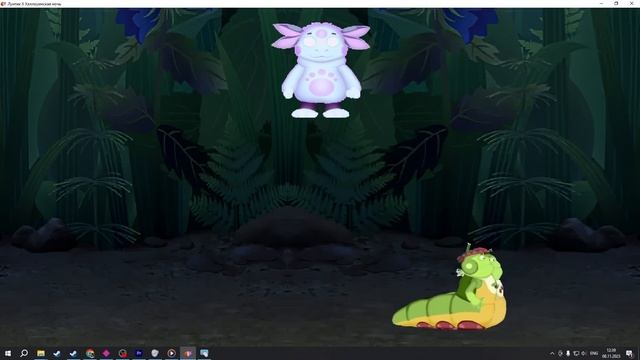This screenshot has height=360, width=640.
Task: Close the game window
Action: tap(631, 4)
